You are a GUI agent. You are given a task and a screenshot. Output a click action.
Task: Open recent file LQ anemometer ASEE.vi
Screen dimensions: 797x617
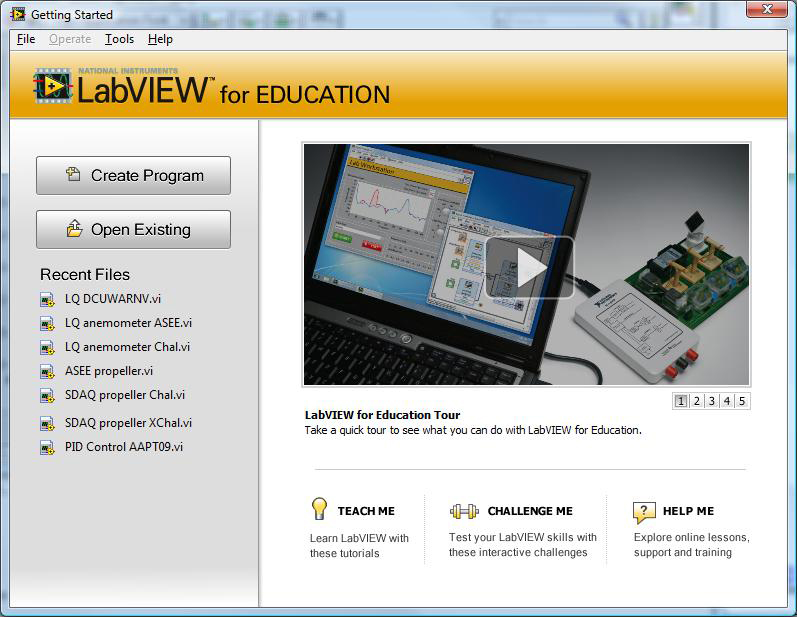[x=128, y=323]
